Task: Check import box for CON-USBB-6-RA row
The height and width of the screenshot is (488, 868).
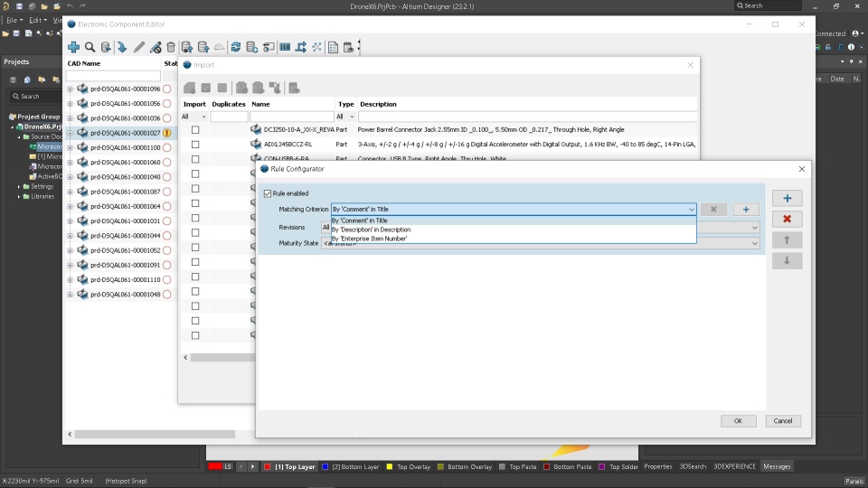Action: coord(195,159)
